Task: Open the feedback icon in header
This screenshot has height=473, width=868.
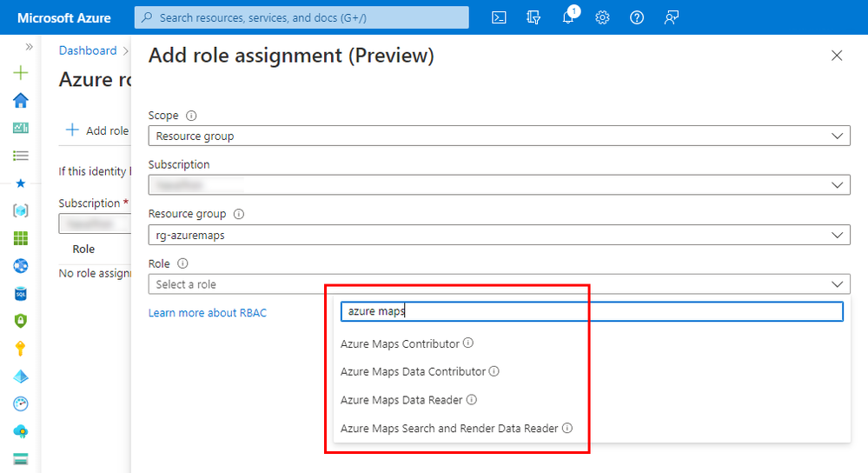Action: (671, 17)
